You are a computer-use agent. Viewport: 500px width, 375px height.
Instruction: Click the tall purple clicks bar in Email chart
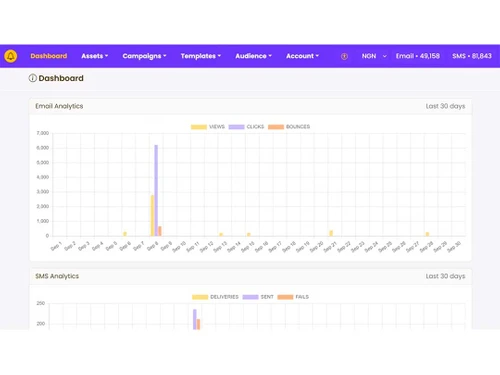coord(156,190)
